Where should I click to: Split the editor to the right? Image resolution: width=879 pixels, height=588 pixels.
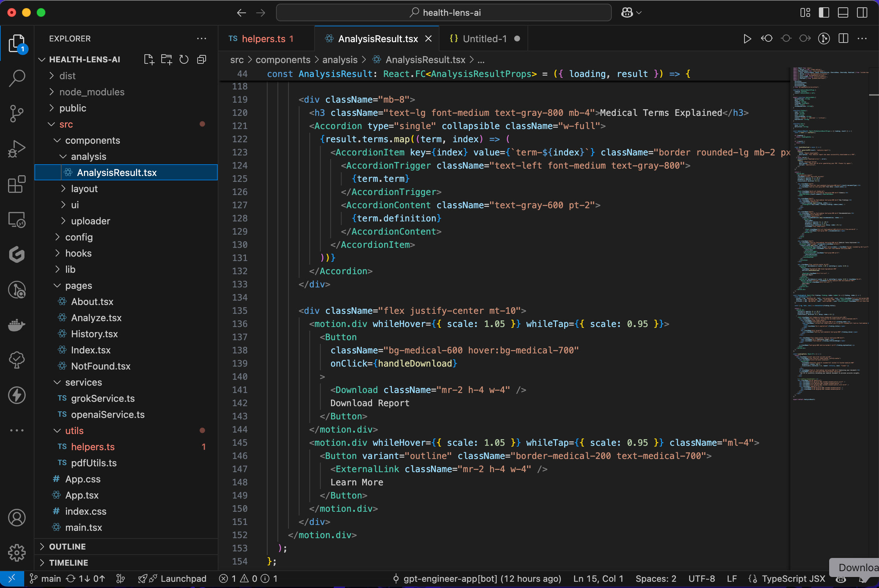click(843, 38)
